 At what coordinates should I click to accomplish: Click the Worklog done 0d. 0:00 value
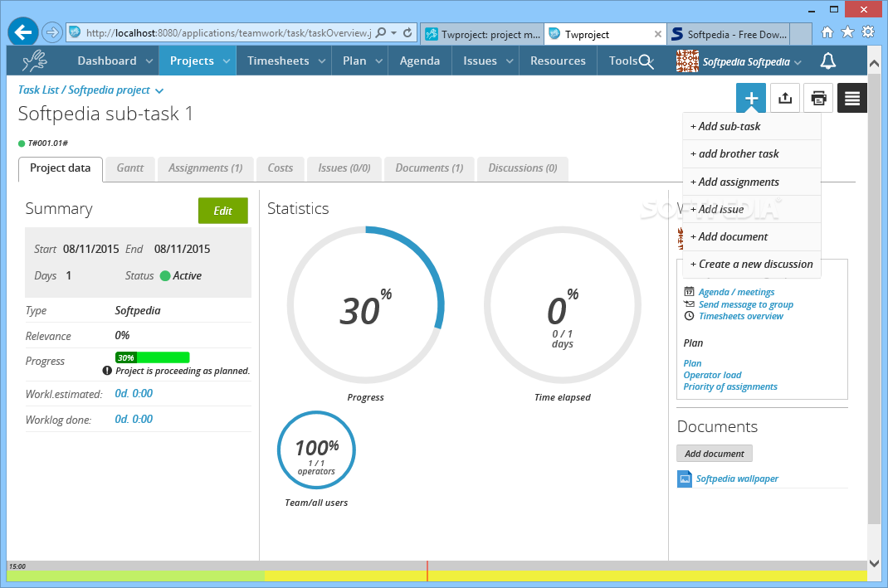pyautogui.click(x=134, y=420)
